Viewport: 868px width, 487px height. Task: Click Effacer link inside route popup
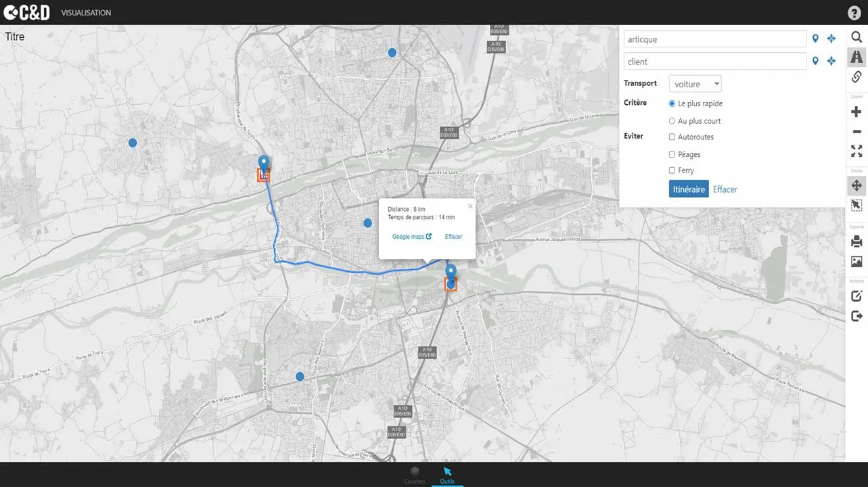[453, 237]
